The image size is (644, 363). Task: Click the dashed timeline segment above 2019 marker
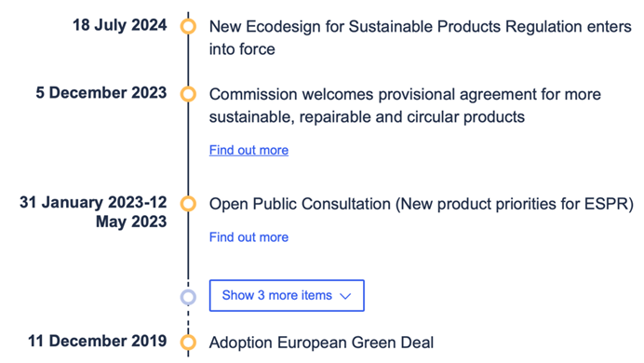pyautogui.click(x=188, y=320)
